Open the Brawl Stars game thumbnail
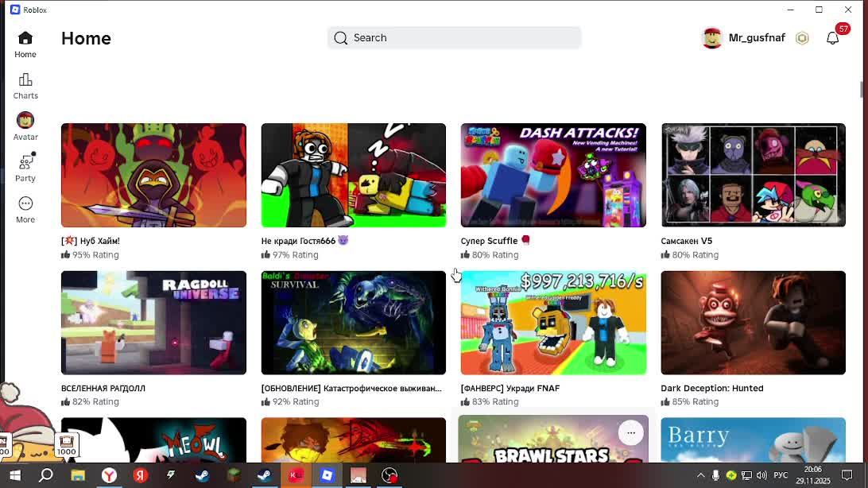This screenshot has height=488, width=868. pyautogui.click(x=553, y=440)
